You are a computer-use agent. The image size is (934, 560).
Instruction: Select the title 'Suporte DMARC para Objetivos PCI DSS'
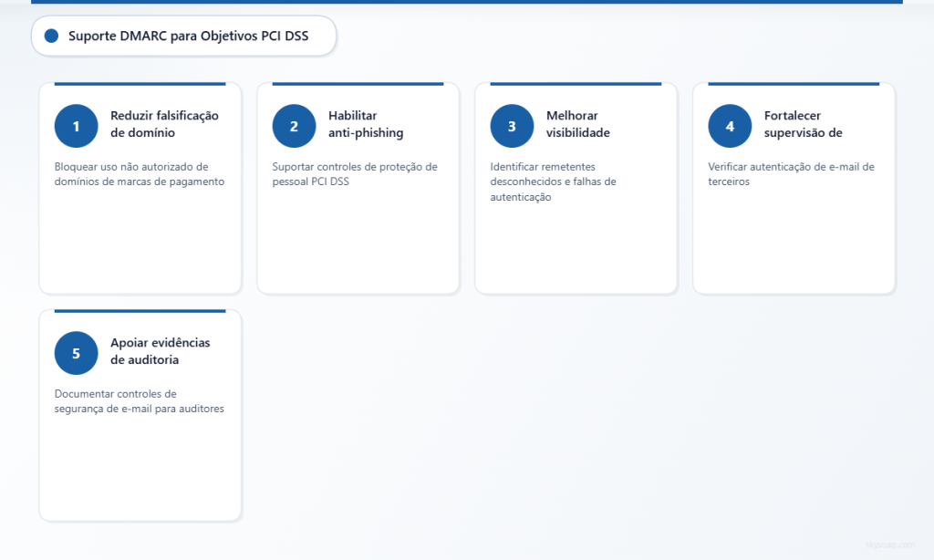click(188, 36)
